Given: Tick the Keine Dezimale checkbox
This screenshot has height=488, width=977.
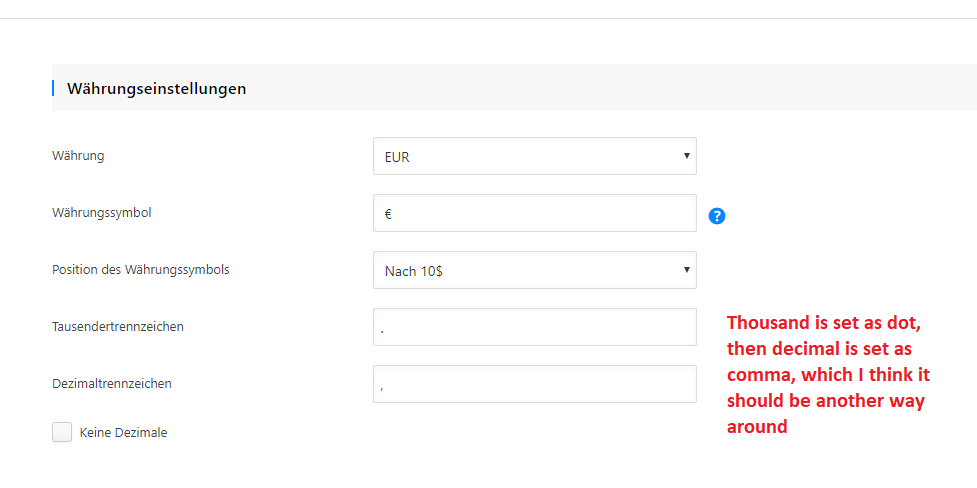Looking at the screenshot, I should click(x=62, y=432).
